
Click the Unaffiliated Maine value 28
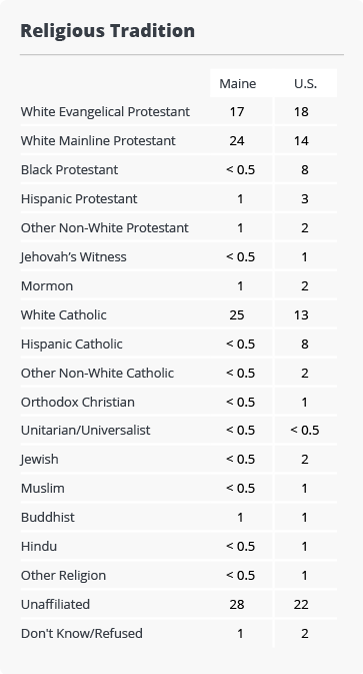[237, 604]
